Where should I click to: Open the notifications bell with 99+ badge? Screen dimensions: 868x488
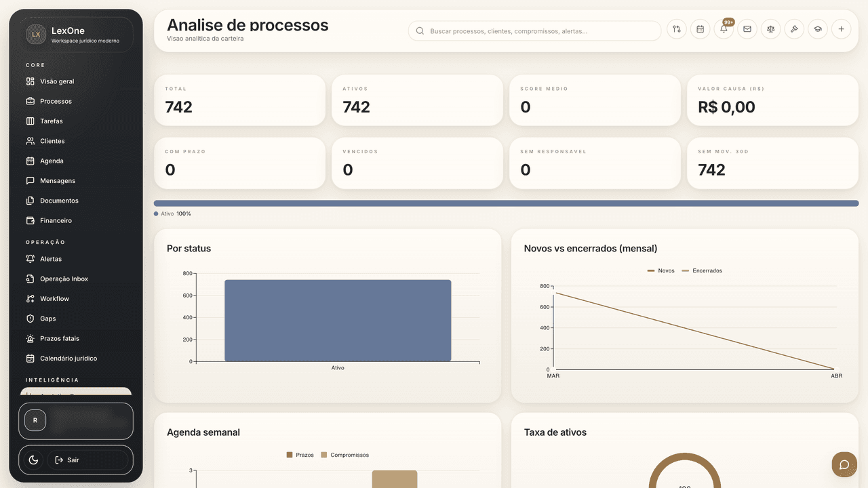724,29
